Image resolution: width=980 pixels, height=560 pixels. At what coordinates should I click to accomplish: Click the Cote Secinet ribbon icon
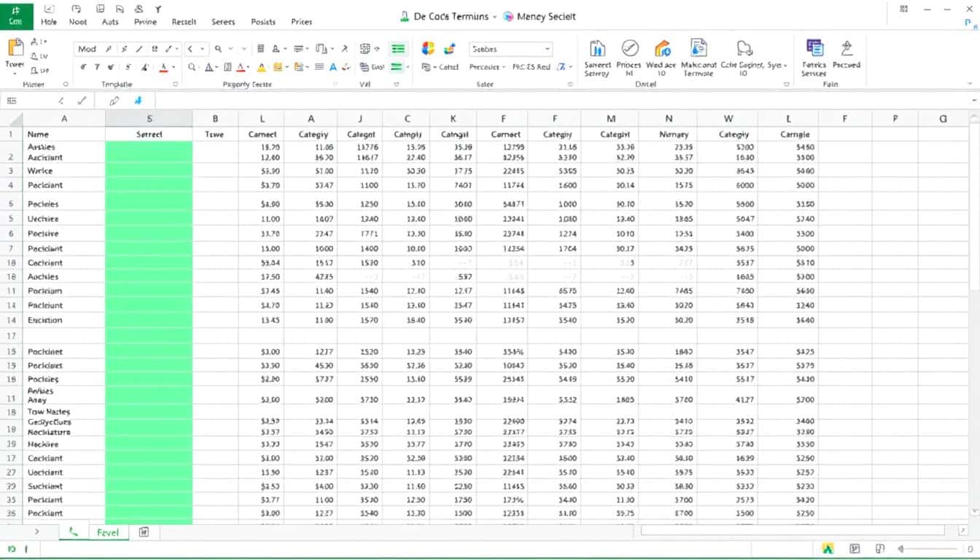(x=743, y=58)
